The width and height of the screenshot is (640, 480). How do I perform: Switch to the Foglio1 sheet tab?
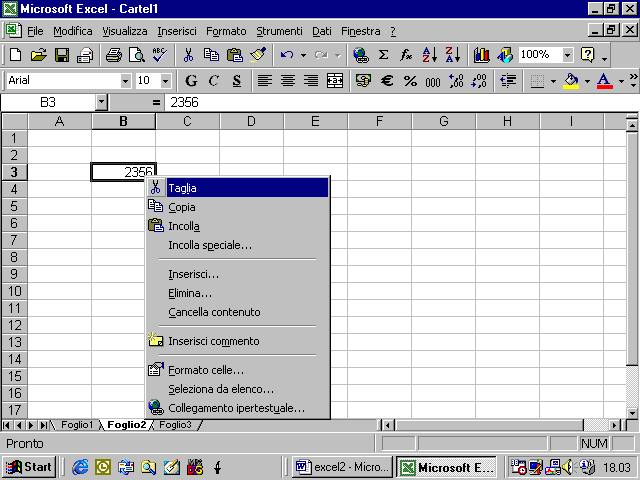tap(77, 425)
